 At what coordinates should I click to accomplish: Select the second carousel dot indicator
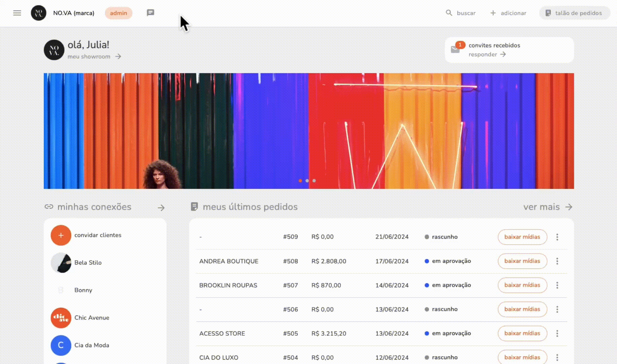(307, 181)
